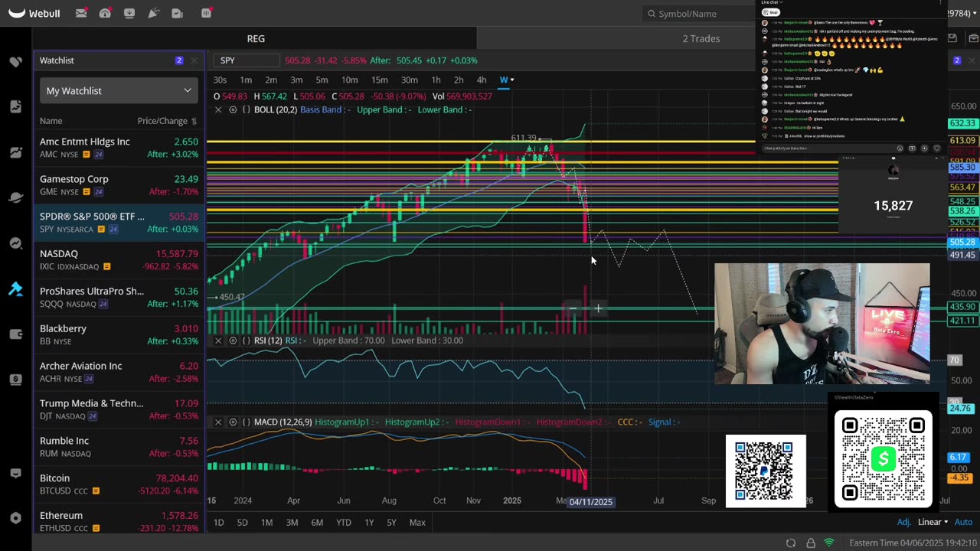Open the party popper promotions icon
This screenshot has height=551, width=980.
tap(153, 13)
